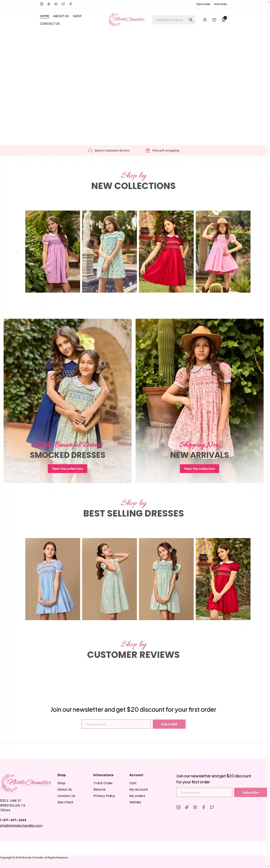Open TikTok icon in top bar

[x=49, y=4]
